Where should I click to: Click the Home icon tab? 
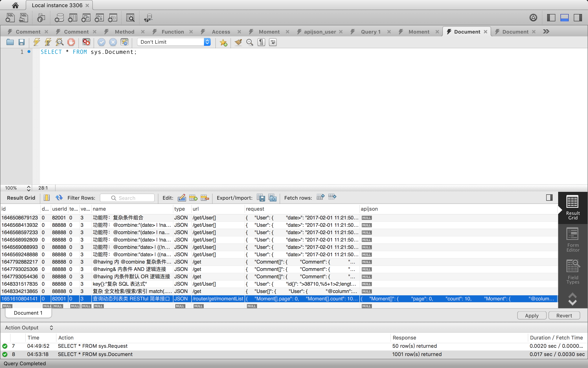point(15,5)
